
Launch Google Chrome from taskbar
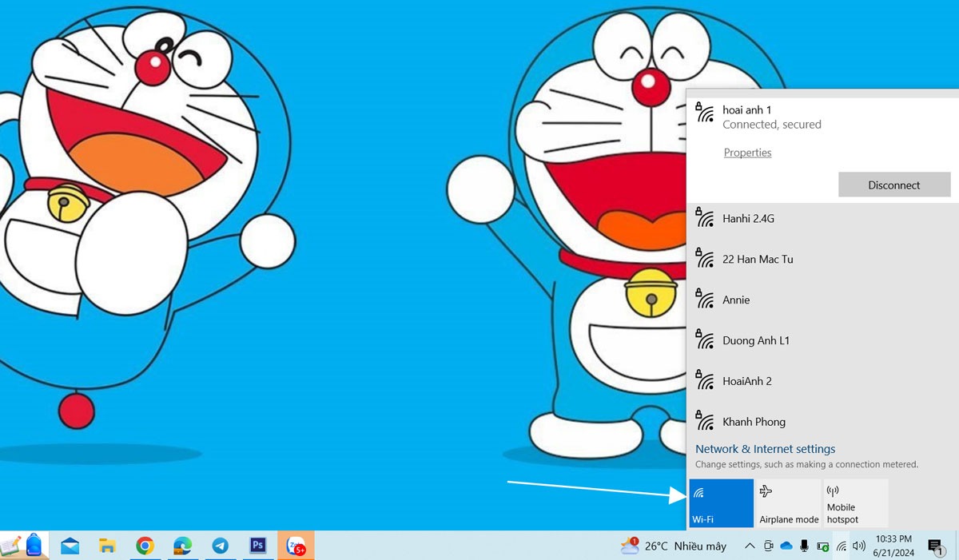pos(145,546)
